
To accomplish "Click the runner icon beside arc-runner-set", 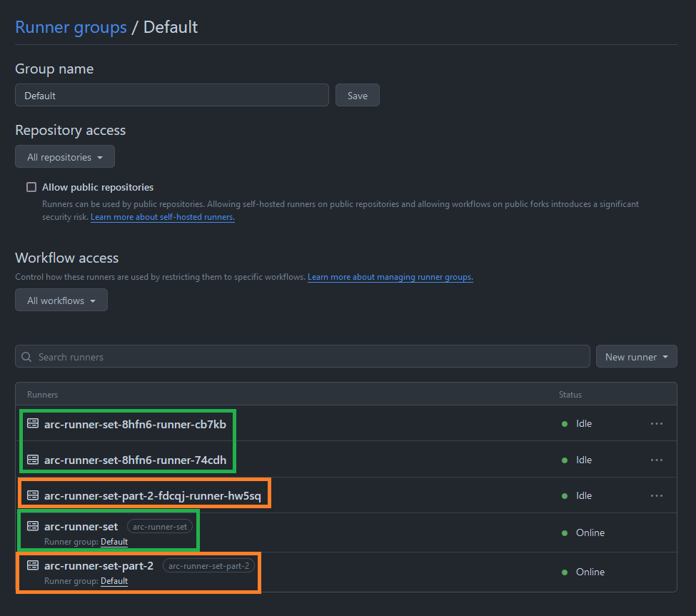I will (x=33, y=526).
